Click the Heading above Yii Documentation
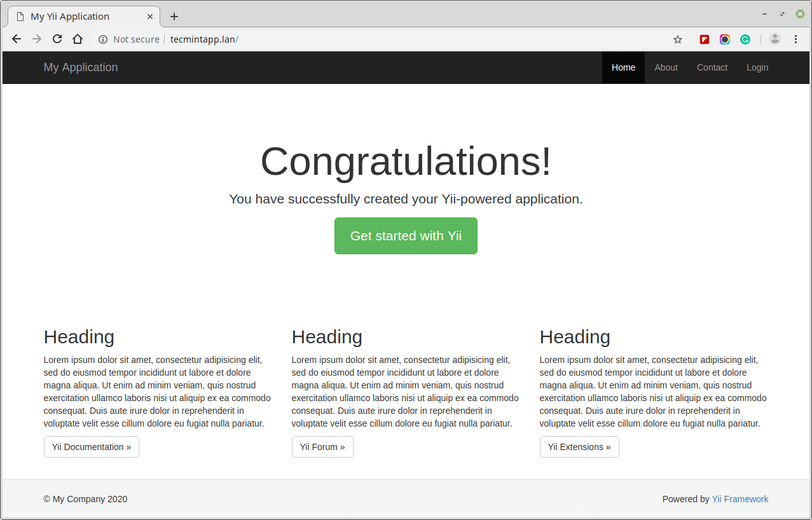Viewport: 812px width, 520px height. coord(79,337)
